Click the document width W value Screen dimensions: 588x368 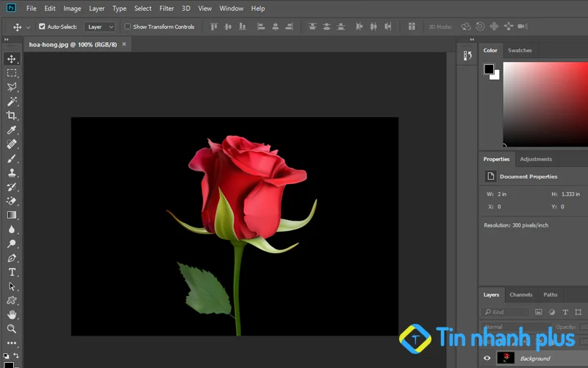(x=502, y=194)
